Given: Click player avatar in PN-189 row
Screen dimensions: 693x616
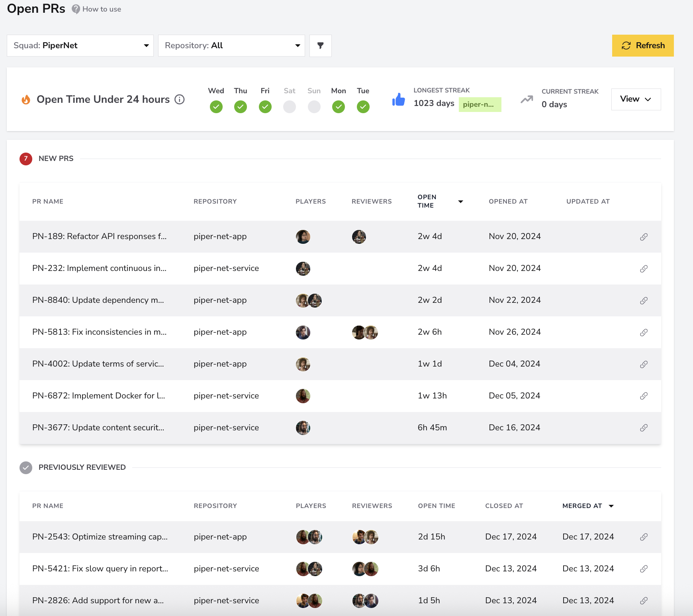Looking at the screenshot, I should 303,237.
